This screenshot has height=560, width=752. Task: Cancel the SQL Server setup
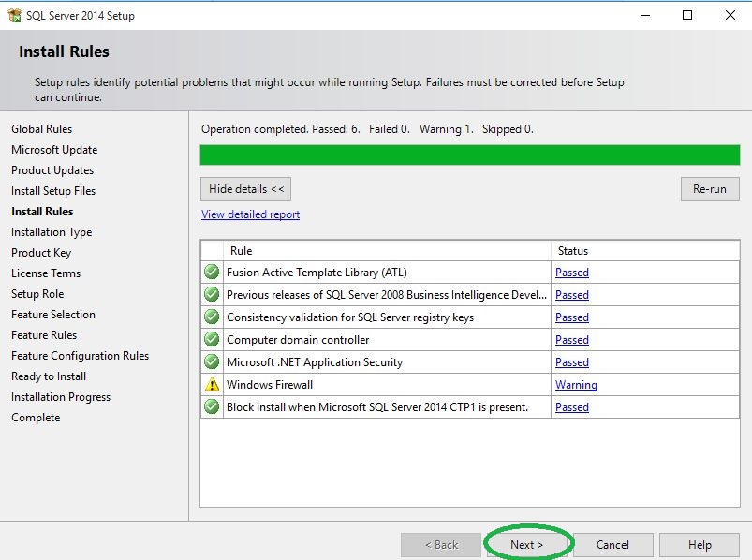tap(612, 544)
